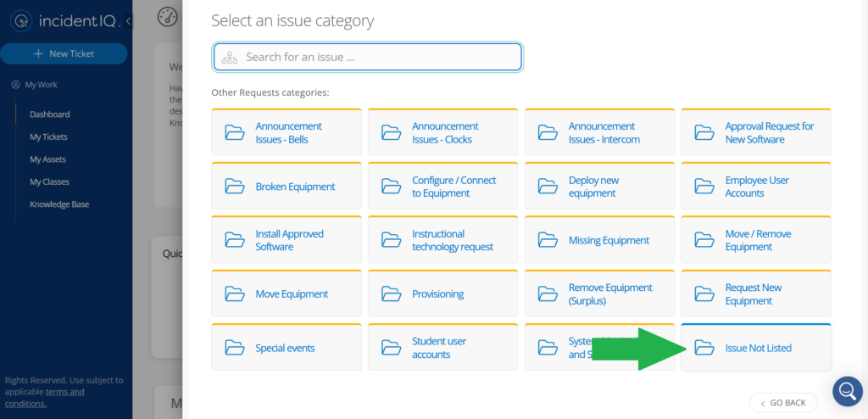Click folder icon for Configure / Connect to Equipment
The image size is (868, 419).
coord(392,187)
